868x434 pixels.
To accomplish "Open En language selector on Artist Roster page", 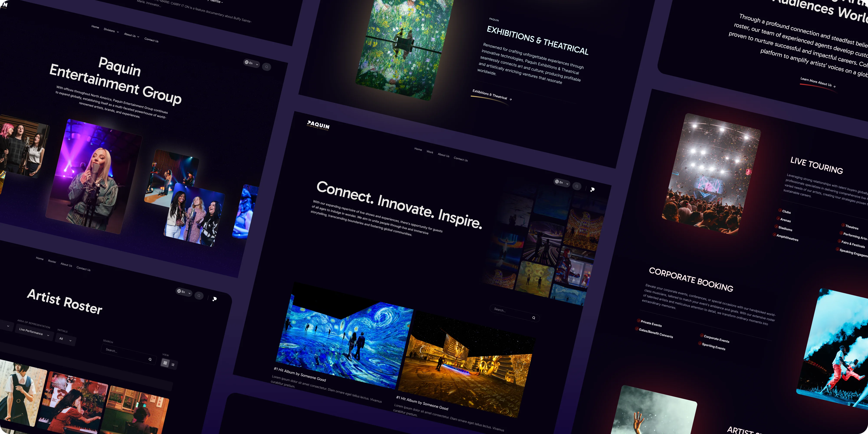I will pyautogui.click(x=184, y=292).
